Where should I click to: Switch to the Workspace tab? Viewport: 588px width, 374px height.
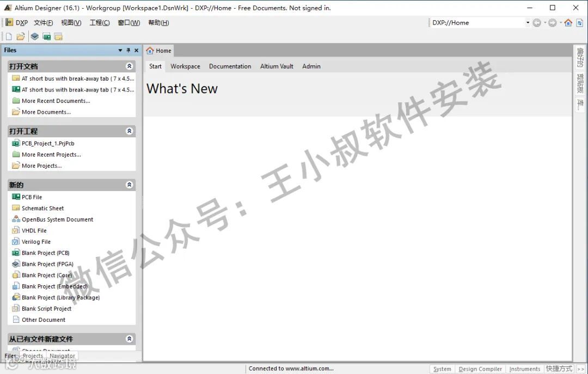pos(185,66)
